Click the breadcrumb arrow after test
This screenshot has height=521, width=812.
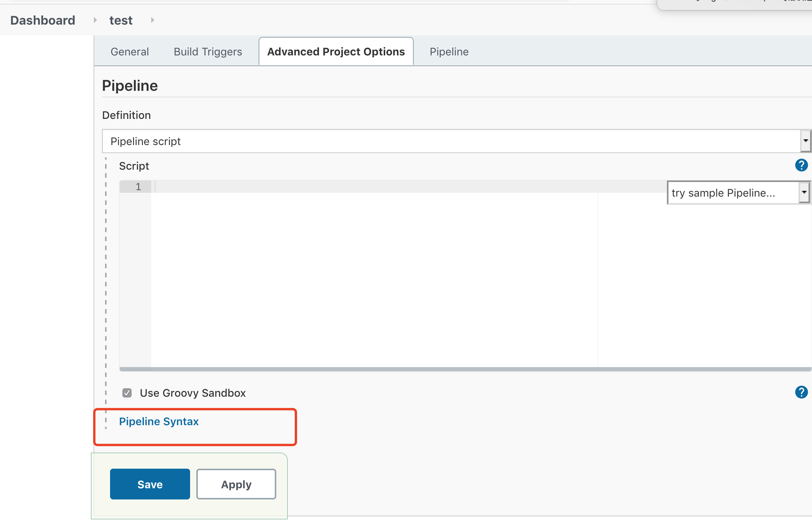tap(152, 20)
